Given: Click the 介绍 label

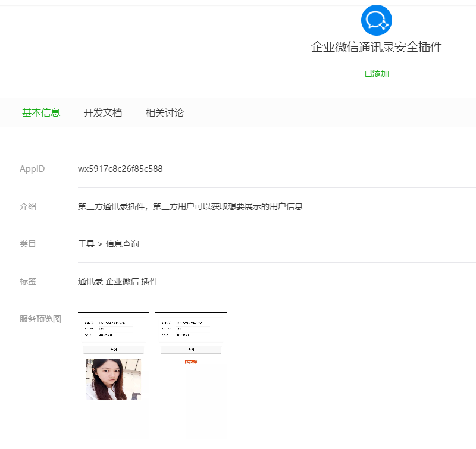Looking at the screenshot, I should [28, 206].
